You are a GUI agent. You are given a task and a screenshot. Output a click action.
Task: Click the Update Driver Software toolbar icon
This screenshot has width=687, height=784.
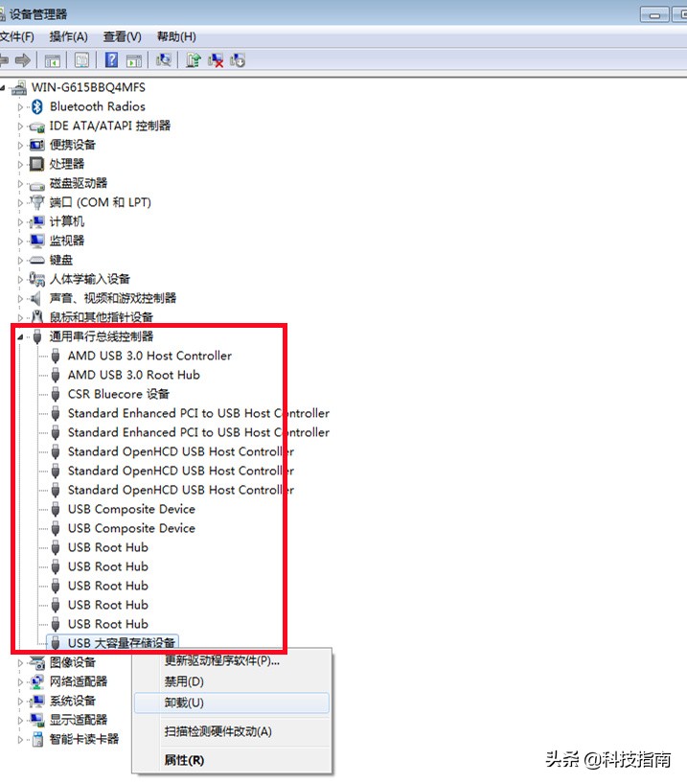pos(194,60)
